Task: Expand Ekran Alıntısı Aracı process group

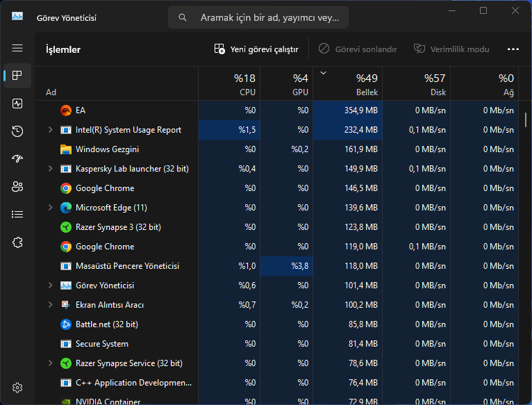Action: pos(50,305)
